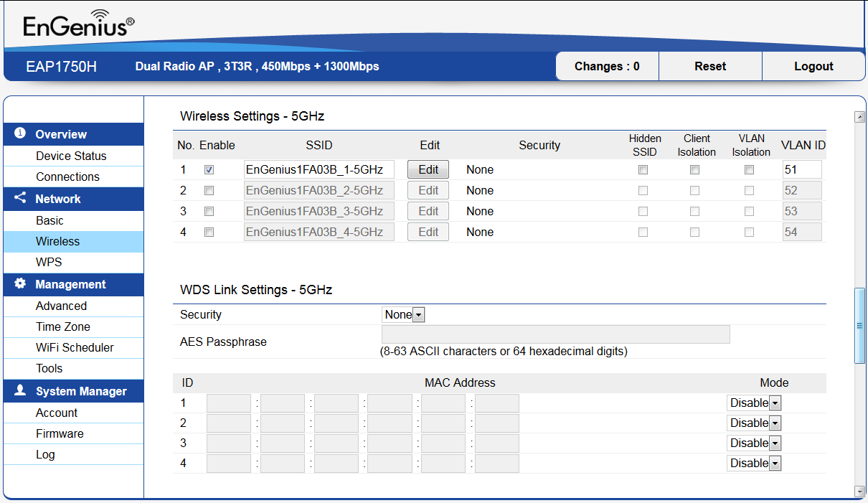Click the EnGenius1FA03B_2-5GHz SSID field
This screenshot has height=503, width=868.
point(319,191)
